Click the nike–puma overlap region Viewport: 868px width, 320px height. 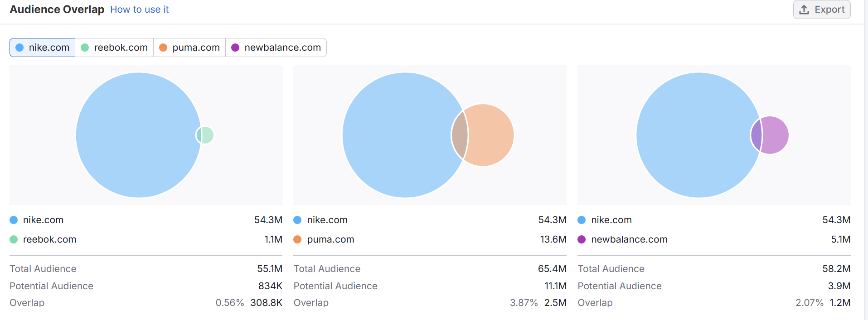[460, 135]
